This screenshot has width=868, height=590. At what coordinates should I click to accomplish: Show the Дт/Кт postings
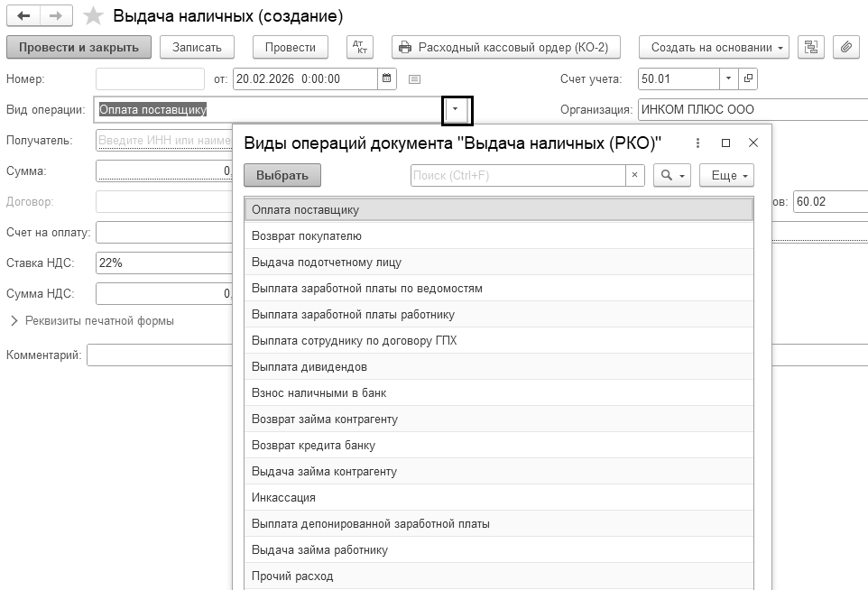[x=360, y=47]
